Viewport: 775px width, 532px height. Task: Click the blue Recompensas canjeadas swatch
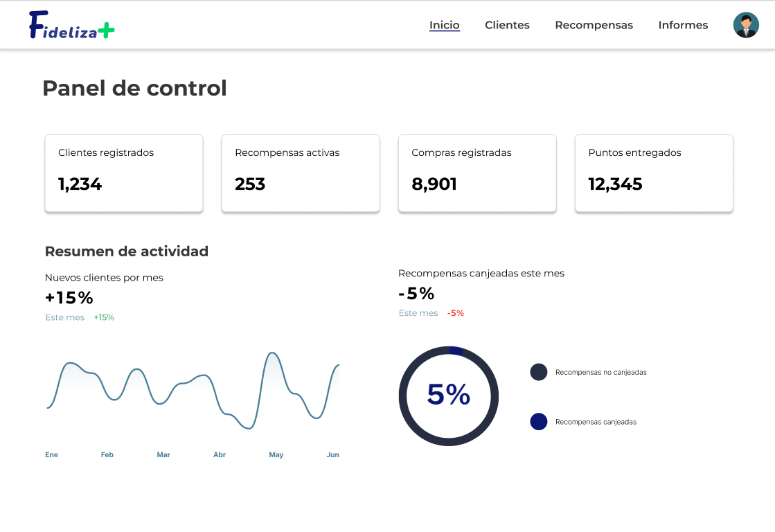coord(539,421)
